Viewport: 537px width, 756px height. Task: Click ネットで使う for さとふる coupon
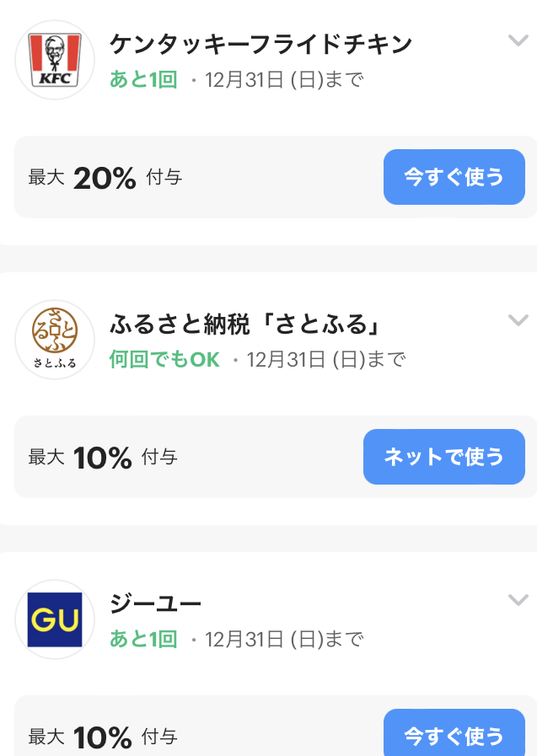(444, 457)
